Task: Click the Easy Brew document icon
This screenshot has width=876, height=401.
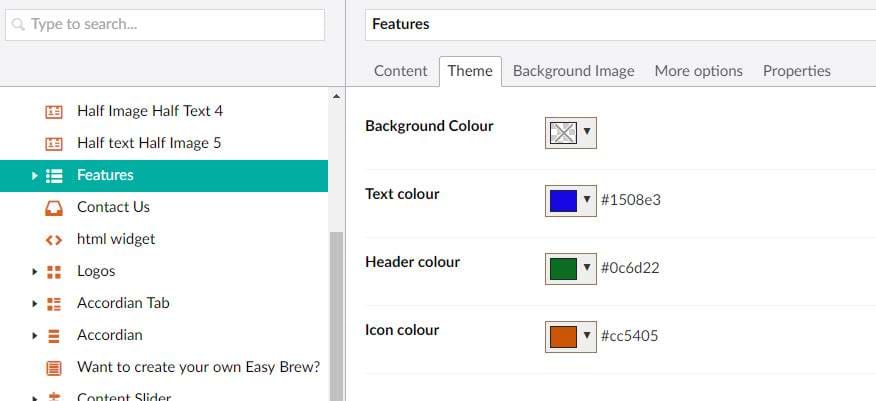Action: point(54,367)
